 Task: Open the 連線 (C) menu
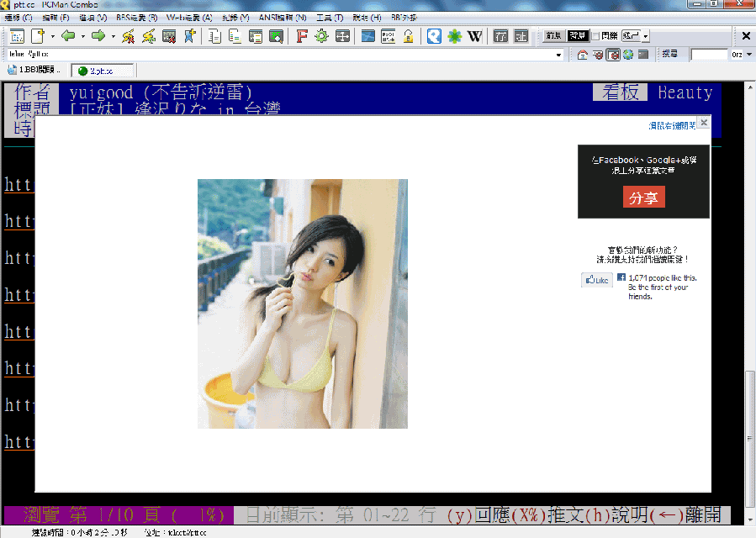(19, 18)
